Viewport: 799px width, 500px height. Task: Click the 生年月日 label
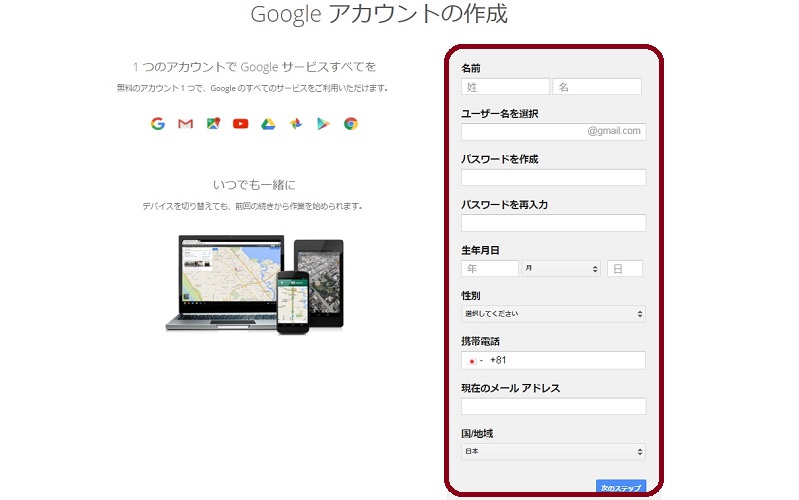tap(480, 250)
